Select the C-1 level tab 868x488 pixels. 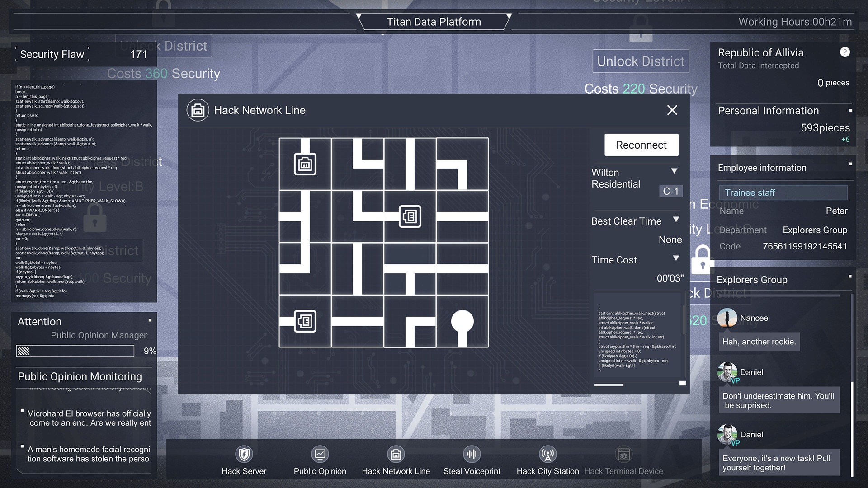pyautogui.click(x=670, y=191)
